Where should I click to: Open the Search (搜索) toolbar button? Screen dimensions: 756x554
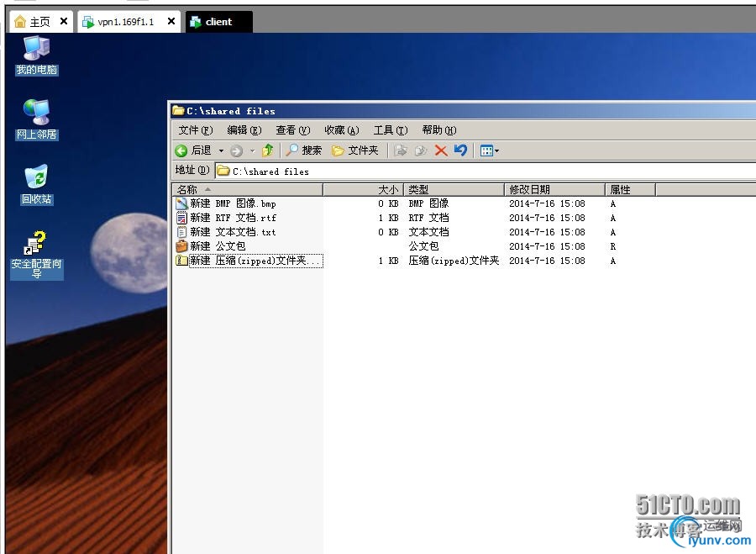(x=304, y=150)
